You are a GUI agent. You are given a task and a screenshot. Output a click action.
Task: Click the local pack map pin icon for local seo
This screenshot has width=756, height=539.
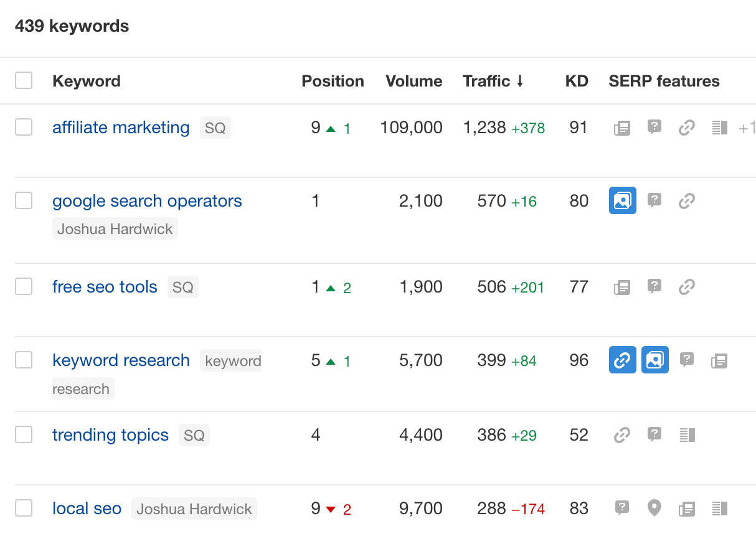tap(654, 509)
